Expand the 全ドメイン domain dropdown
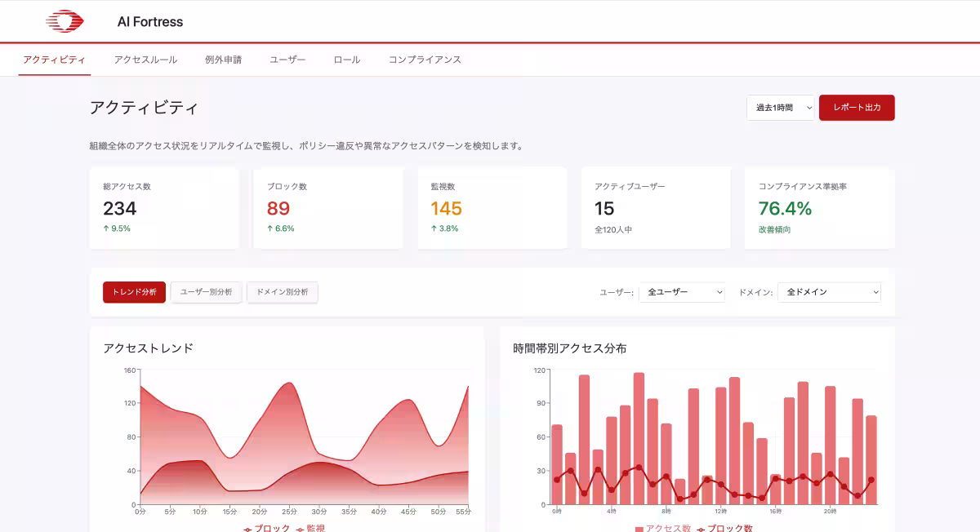Viewport: 980px width, 532px height. (x=828, y=292)
